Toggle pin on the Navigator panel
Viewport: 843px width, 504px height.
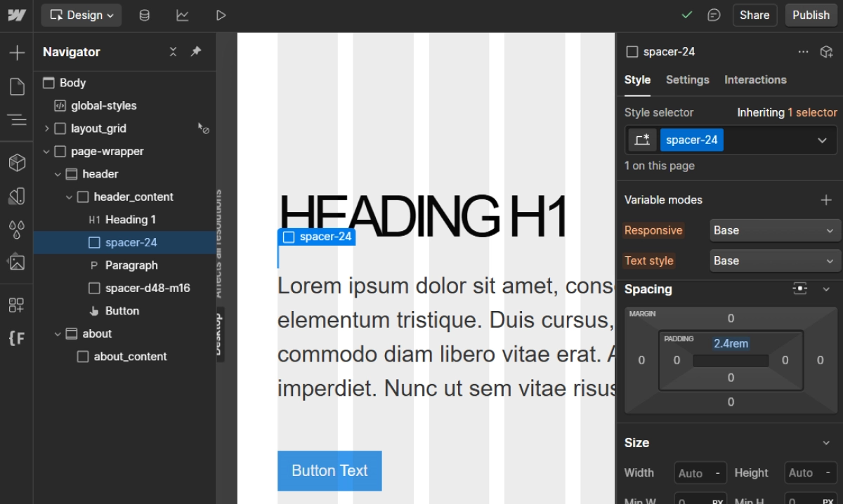click(x=196, y=52)
